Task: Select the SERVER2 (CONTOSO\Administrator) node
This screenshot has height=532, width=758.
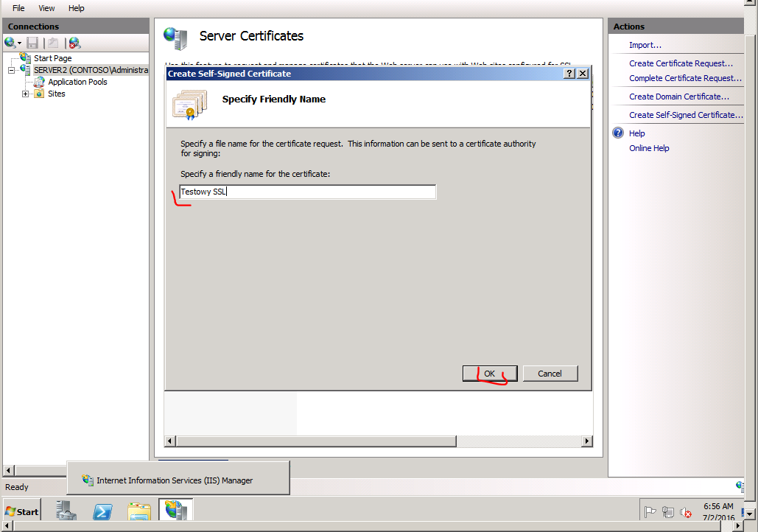Action: pos(91,70)
